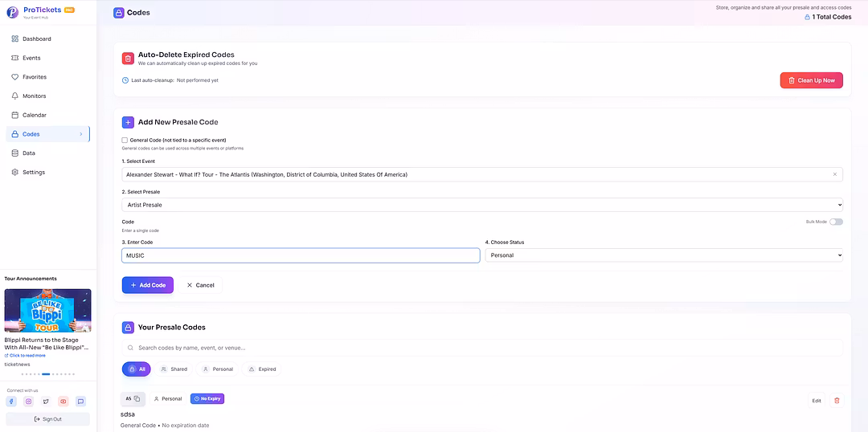Screen dimensions: 868x432
Task: Click the Twitter bird icon
Action: click(x=46, y=401)
